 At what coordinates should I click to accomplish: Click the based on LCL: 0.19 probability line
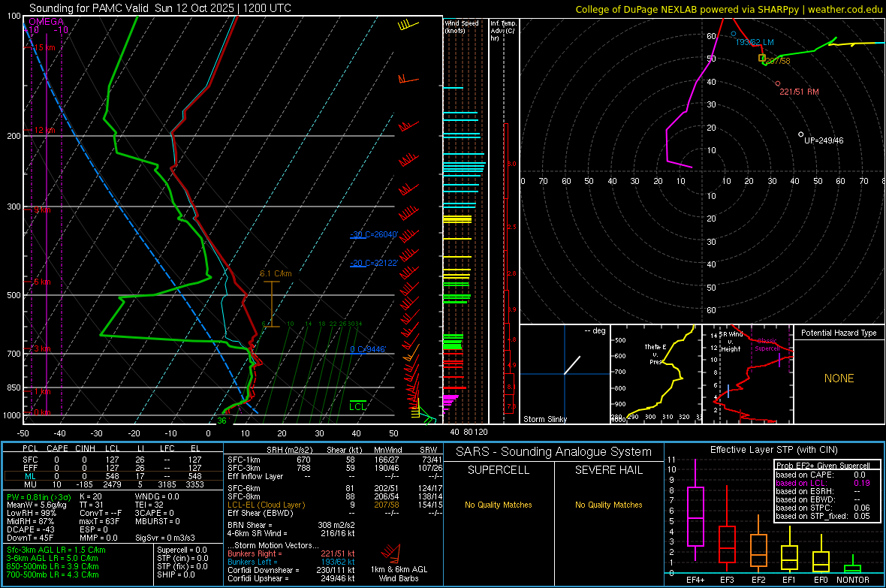click(823, 483)
